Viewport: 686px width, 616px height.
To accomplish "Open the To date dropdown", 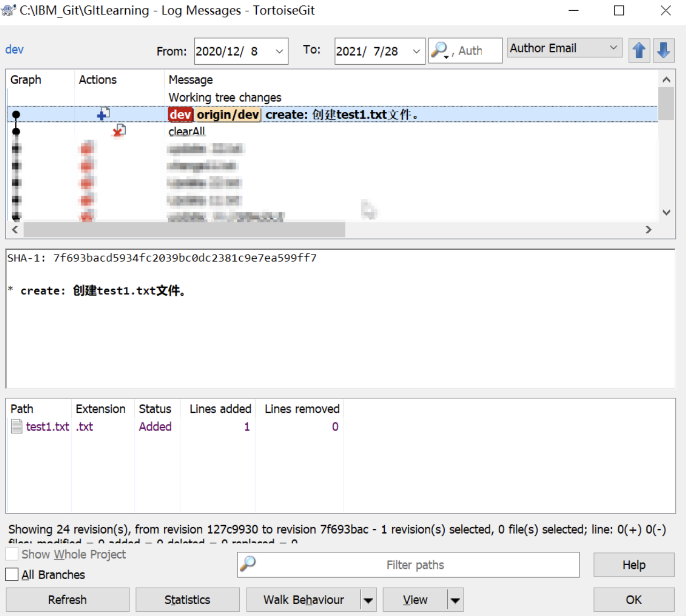I will click(x=416, y=51).
